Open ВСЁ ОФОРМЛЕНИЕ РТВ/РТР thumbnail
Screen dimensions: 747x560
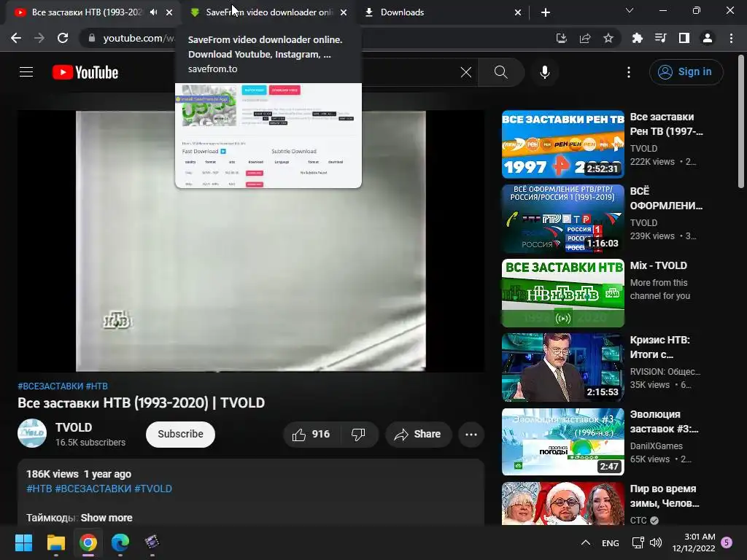point(562,219)
